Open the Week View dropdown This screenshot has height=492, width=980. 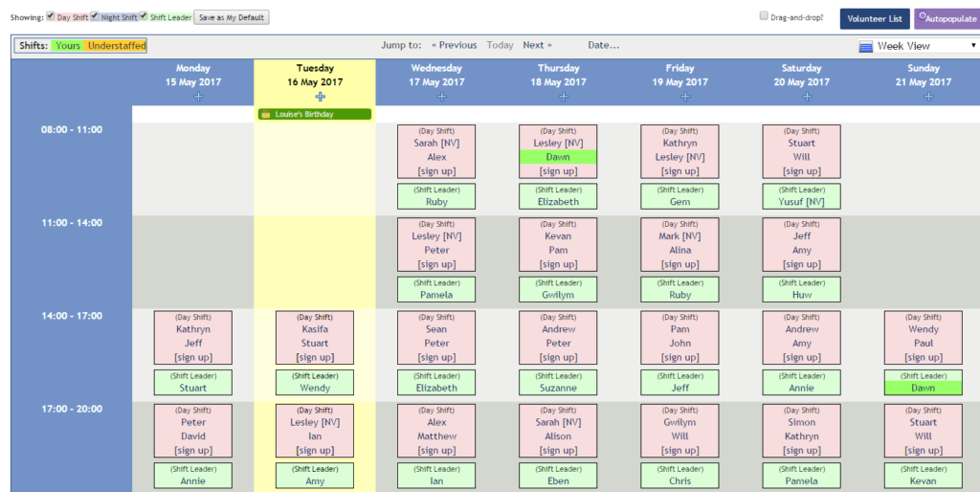coord(917,46)
